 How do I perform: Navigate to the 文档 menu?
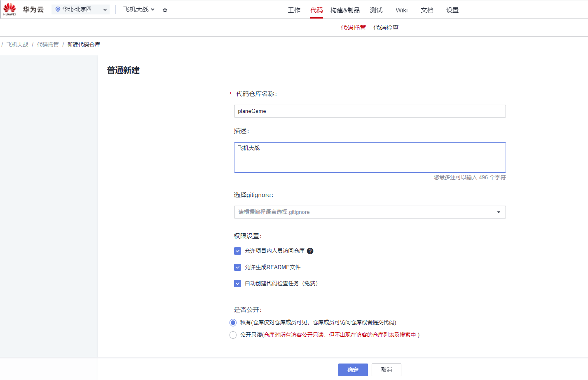427,10
